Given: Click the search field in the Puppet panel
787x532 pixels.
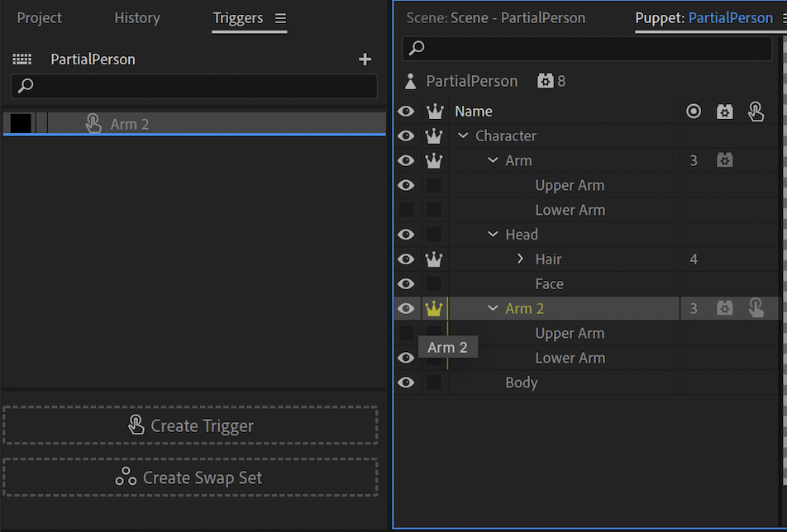Looking at the screenshot, I should pos(587,48).
